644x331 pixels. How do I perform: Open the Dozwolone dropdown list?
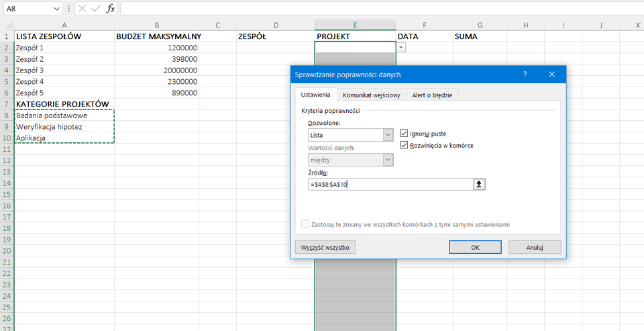click(388, 135)
